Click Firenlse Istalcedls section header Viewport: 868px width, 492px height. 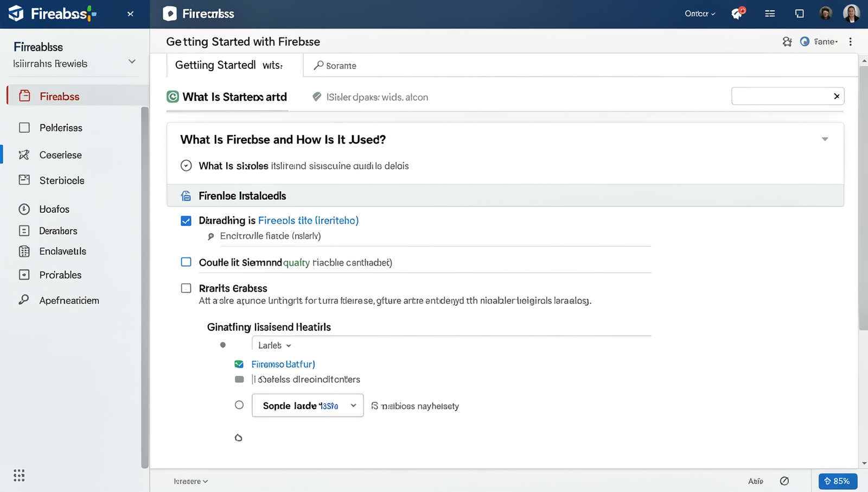(505, 195)
